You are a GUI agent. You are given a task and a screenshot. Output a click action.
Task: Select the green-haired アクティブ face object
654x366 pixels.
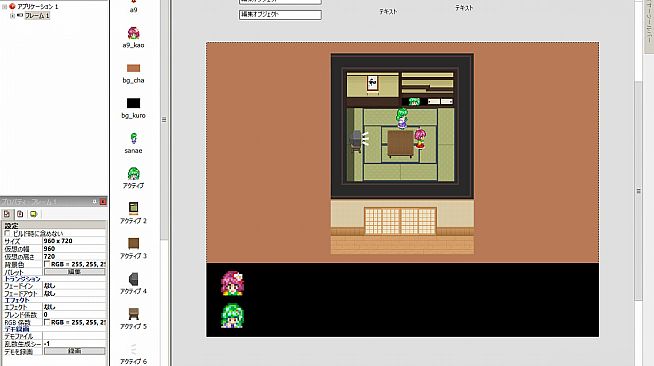pyautogui.click(x=133, y=173)
